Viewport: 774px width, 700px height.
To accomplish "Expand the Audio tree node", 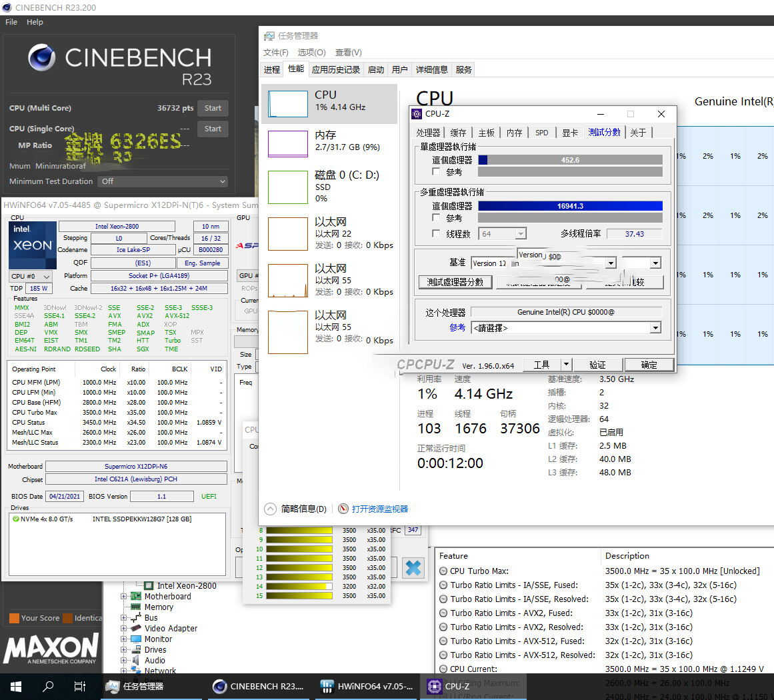I will tap(123, 661).
